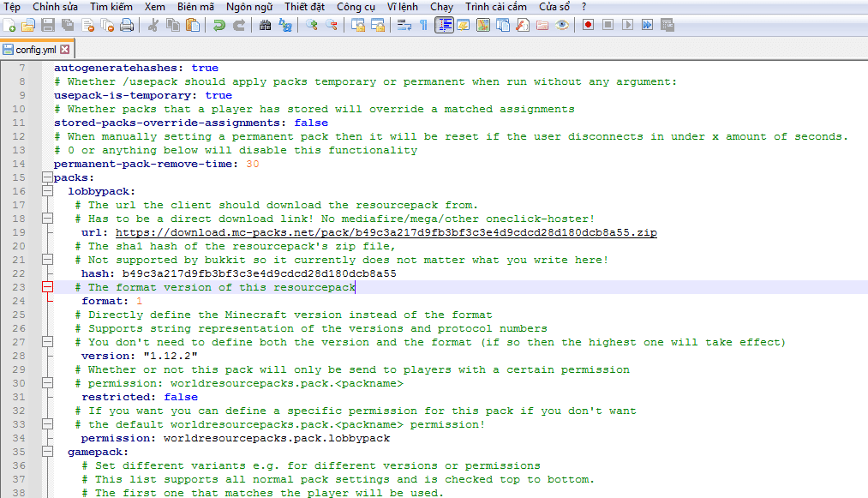Undo last edit with green arrow

[x=219, y=26]
